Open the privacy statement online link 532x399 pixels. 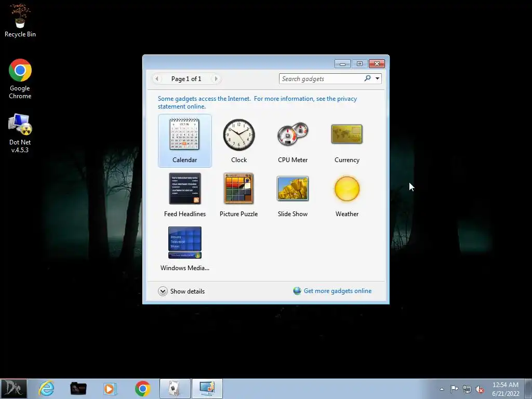pyautogui.click(x=257, y=102)
